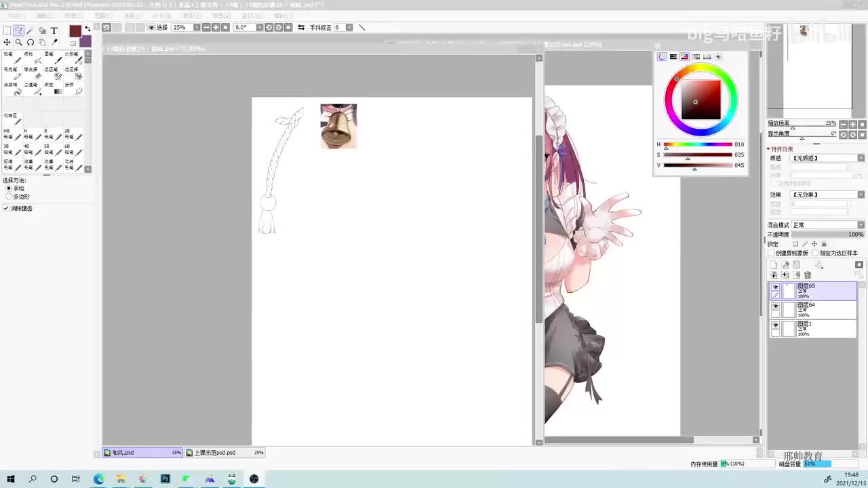Open Microsoft Edge from the taskbar

(99, 479)
